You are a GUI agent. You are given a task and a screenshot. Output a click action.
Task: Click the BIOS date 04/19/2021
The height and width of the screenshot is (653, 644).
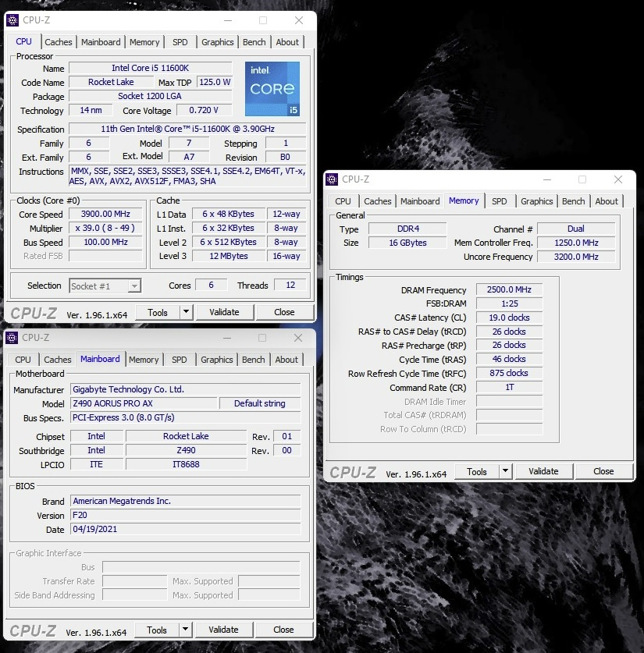[186, 529]
